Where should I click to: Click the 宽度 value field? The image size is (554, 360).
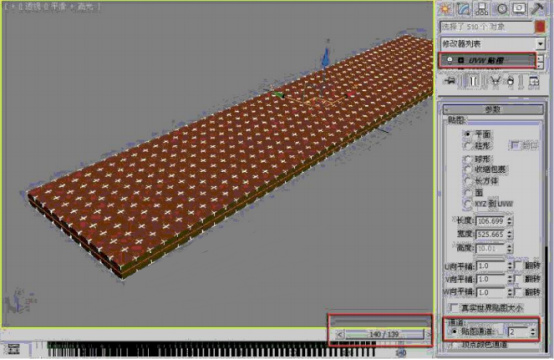click(490, 234)
